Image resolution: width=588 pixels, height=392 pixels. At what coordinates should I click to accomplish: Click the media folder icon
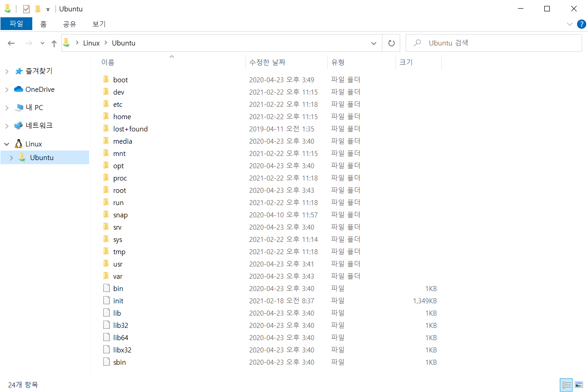(106, 141)
